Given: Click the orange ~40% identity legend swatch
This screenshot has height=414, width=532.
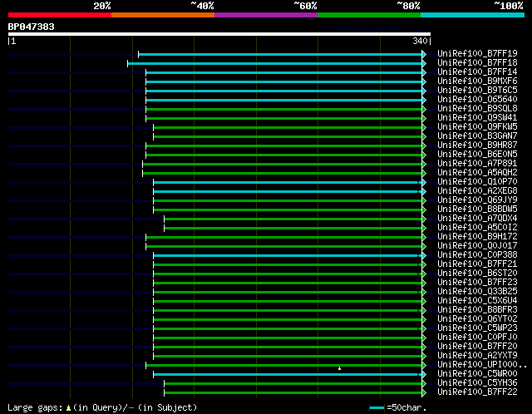Looking at the screenshot, I should pos(163,15).
